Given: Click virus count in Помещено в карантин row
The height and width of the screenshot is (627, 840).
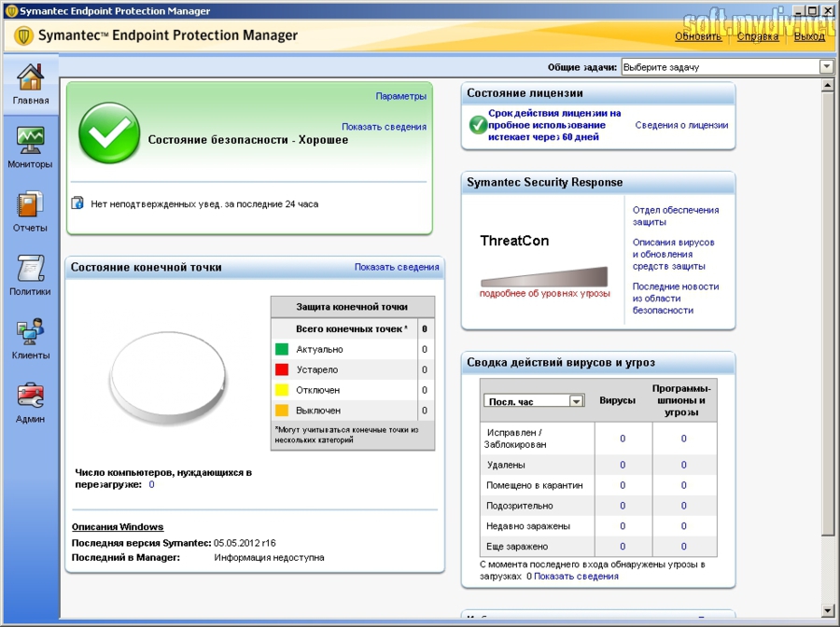Looking at the screenshot, I should coord(623,485).
